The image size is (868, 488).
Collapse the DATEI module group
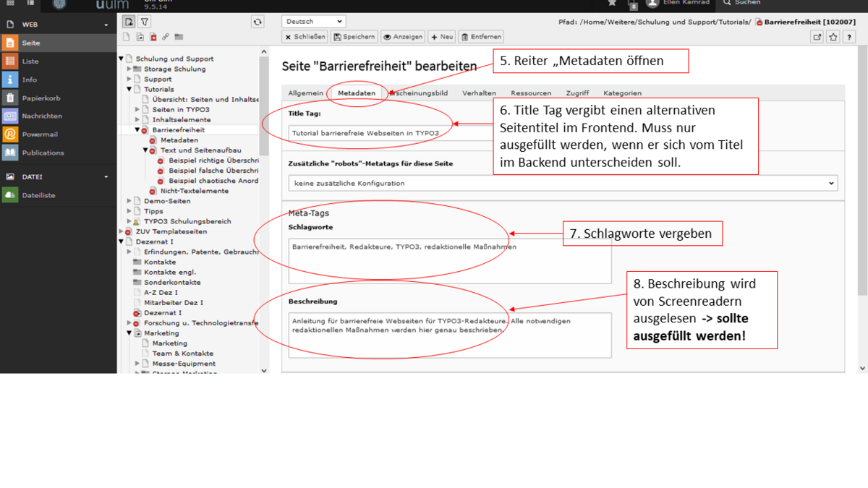[106, 176]
